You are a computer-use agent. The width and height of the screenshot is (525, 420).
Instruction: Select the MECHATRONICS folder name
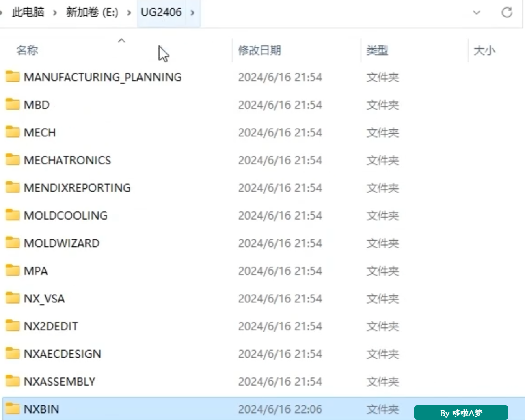67,160
